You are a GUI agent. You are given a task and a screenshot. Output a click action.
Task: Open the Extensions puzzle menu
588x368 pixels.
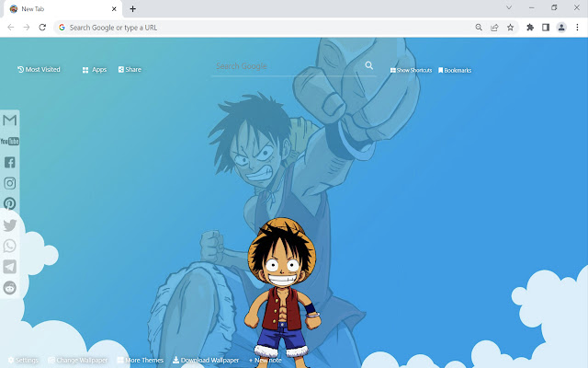530,28
